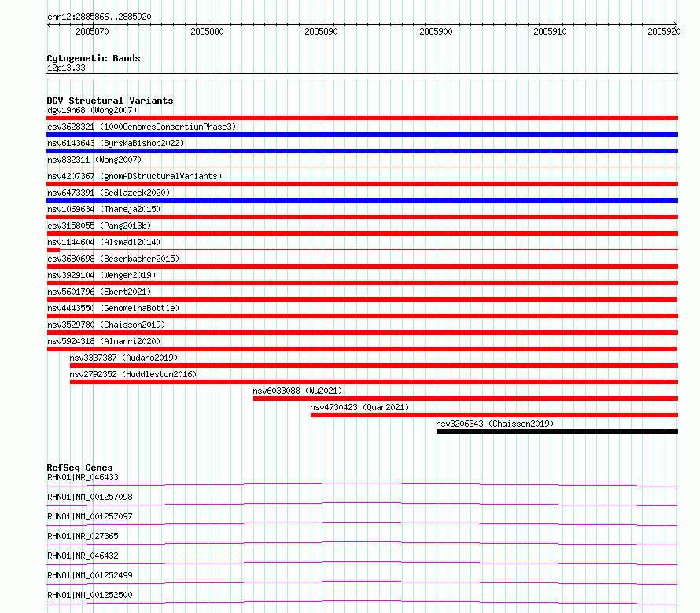Open RHNO1|NR_046433 transcript

83,477
